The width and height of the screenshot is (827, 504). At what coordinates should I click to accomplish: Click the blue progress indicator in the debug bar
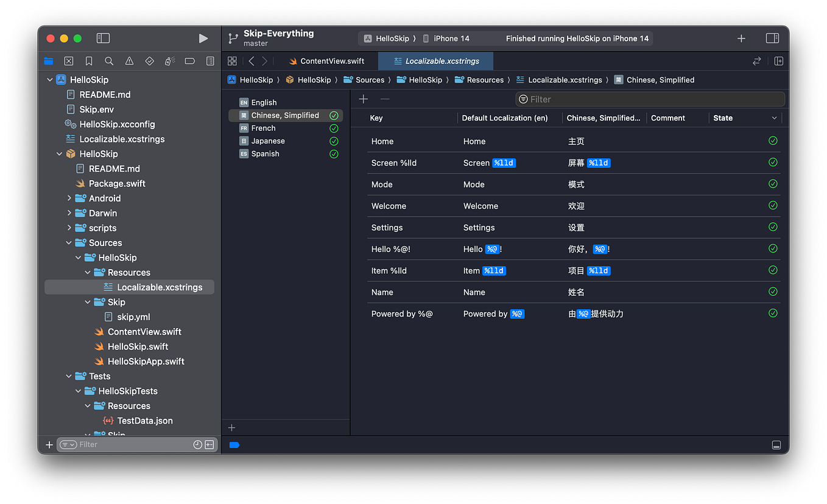(x=234, y=445)
